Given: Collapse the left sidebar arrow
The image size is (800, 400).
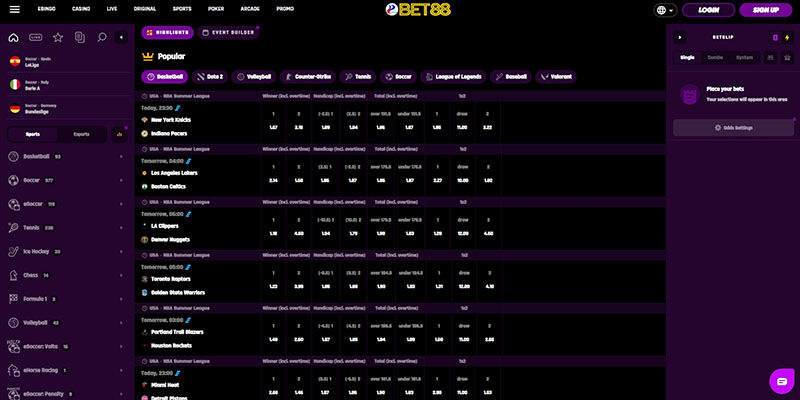Looking at the screenshot, I should (x=121, y=37).
